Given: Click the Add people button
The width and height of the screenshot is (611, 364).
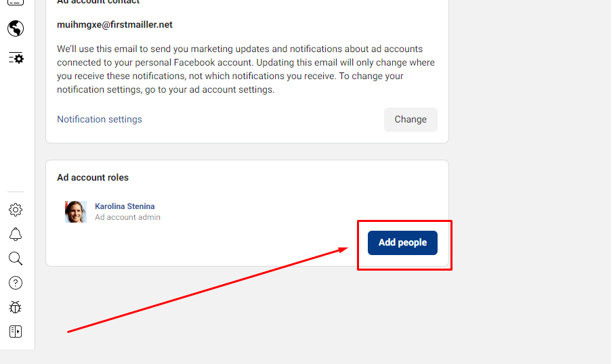Looking at the screenshot, I should [x=402, y=243].
